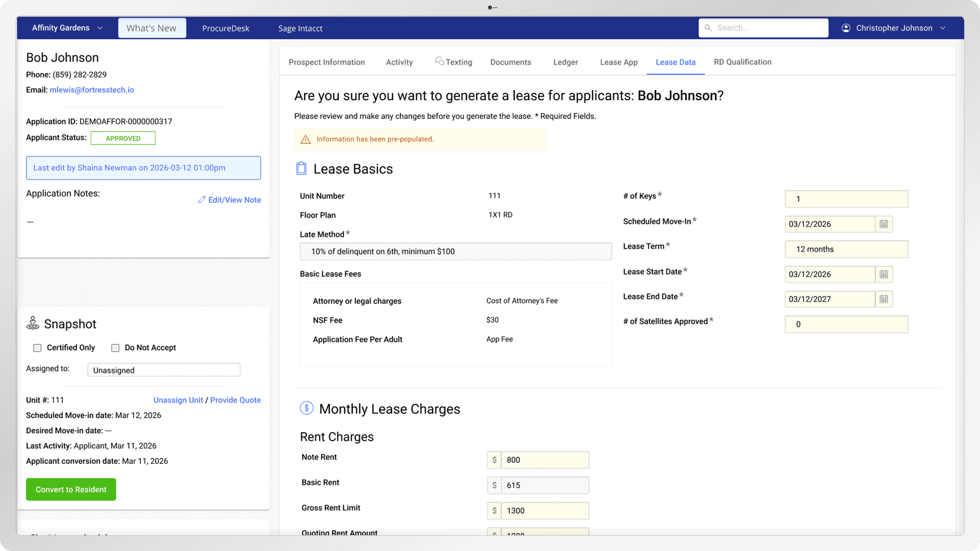Switch to the Ledger tab
This screenshot has height=551, width=980.
click(x=566, y=62)
